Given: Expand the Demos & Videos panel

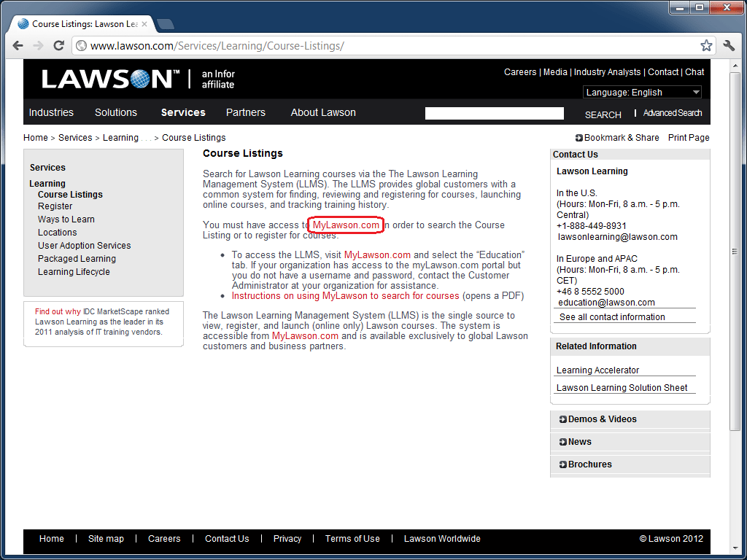Looking at the screenshot, I should click(x=604, y=419).
